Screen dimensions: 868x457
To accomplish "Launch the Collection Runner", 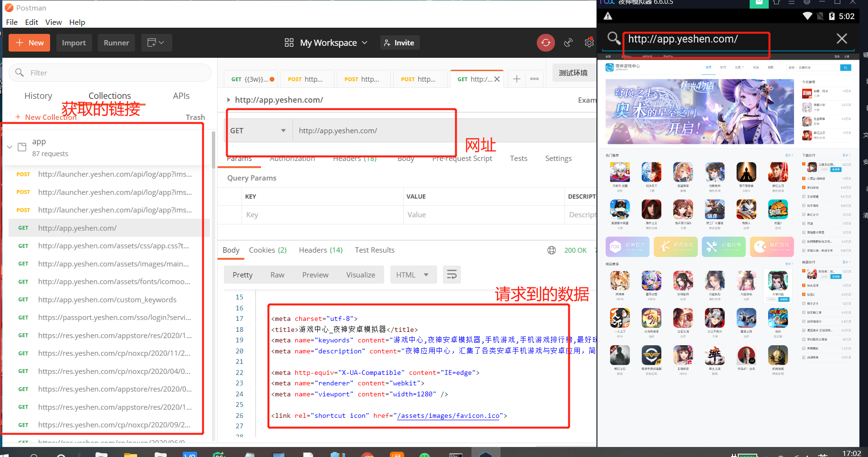I will click(116, 43).
